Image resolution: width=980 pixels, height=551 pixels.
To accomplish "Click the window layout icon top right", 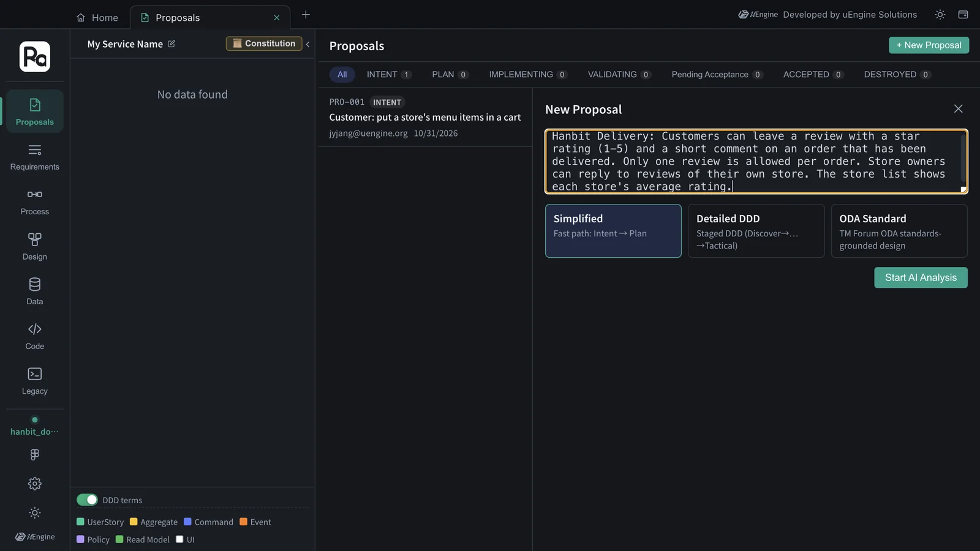I will point(963,15).
